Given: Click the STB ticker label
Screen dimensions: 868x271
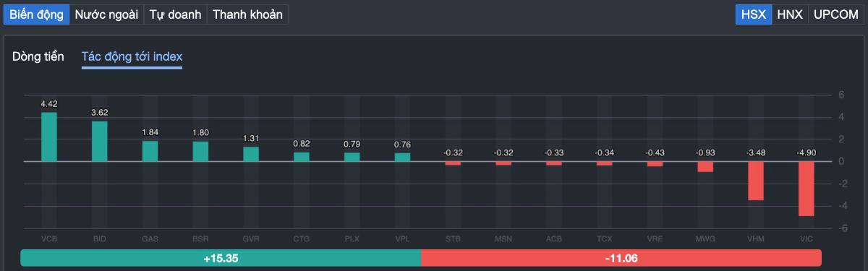Looking at the screenshot, I should [453, 238].
